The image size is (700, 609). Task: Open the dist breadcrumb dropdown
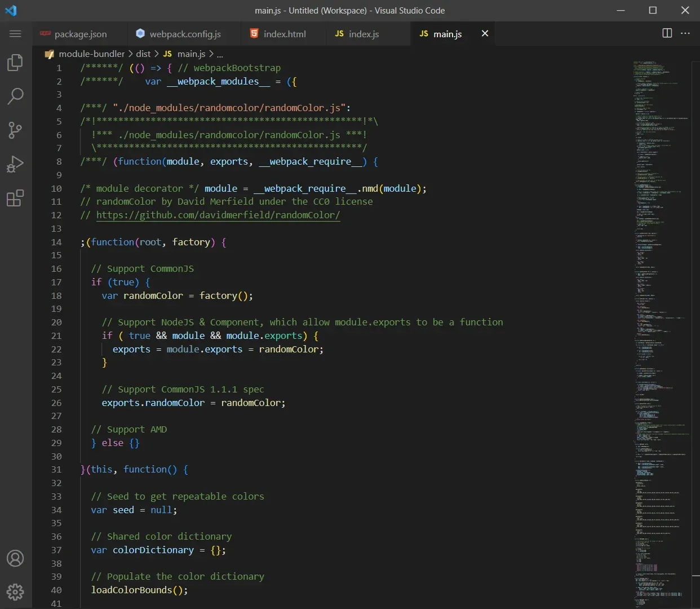point(143,54)
